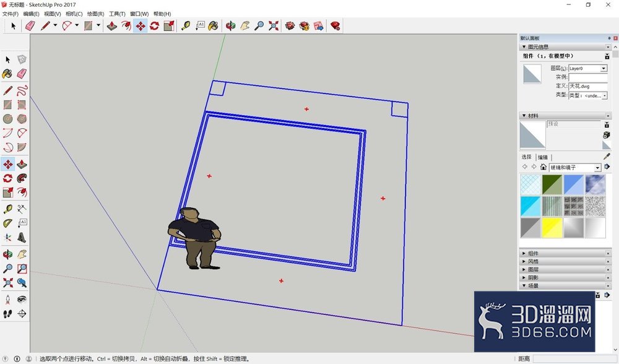Select Look Around eye tool
Screen dimensions: 619x364
click(22, 299)
